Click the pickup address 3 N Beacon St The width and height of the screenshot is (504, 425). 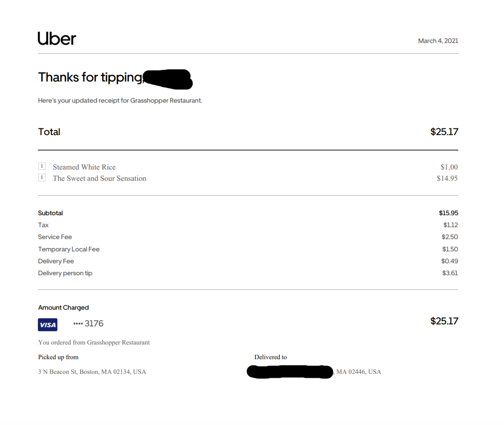click(92, 372)
